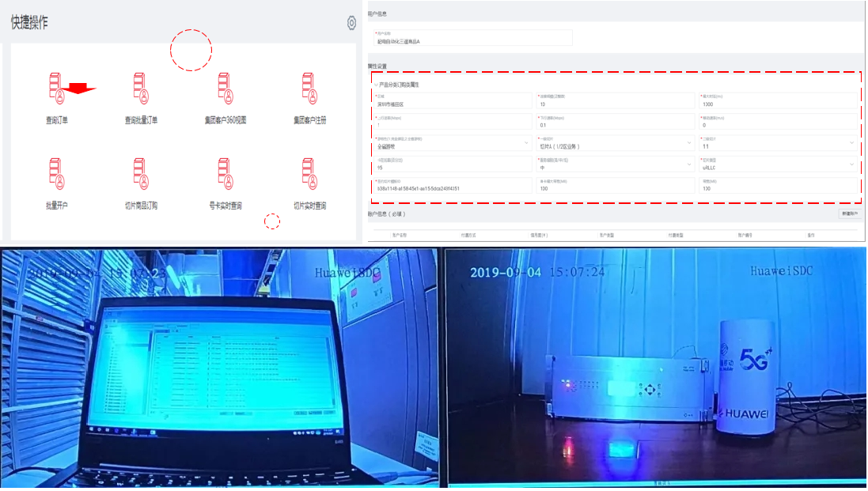Click the slice ID field starting with b38a1148
868x491 pixels.
[451, 188]
